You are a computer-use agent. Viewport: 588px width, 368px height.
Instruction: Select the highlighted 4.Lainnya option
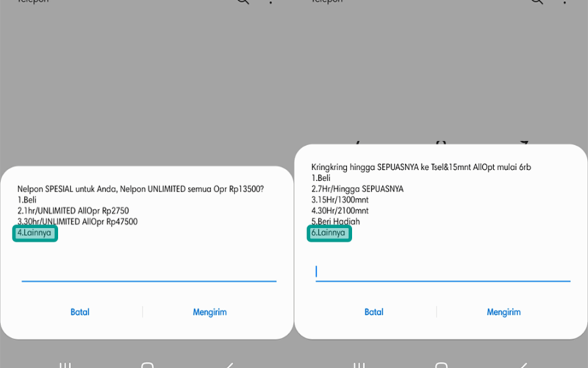[x=35, y=233]
